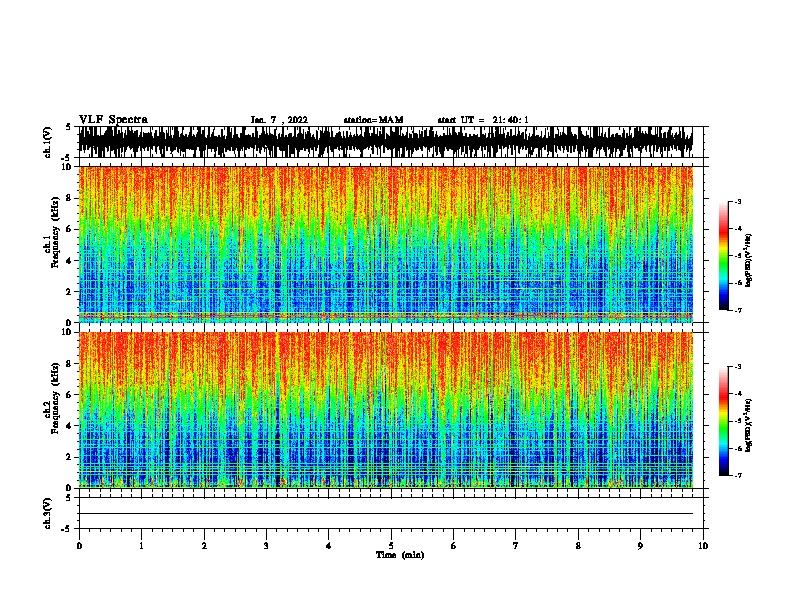792x612 pixels.
Task: Click the "station=MAM" header label
Action: pyautogui.click(x=373, y=120)
